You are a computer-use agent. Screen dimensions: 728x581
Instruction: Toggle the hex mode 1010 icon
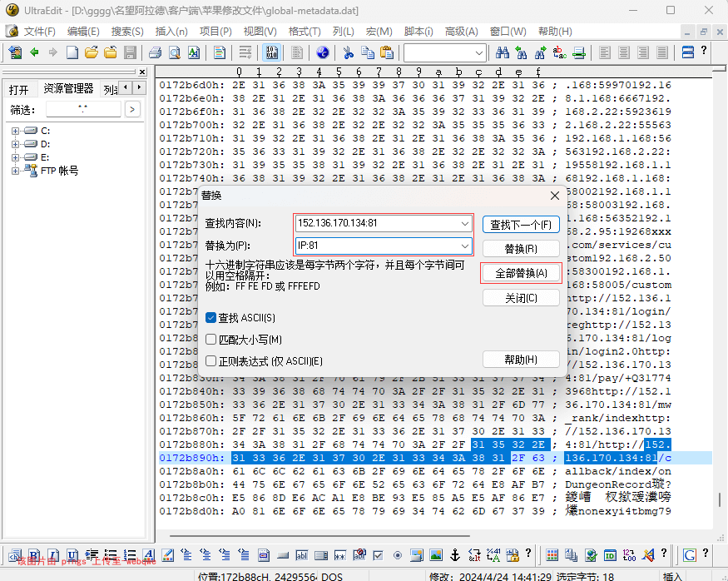click(271, 52)
